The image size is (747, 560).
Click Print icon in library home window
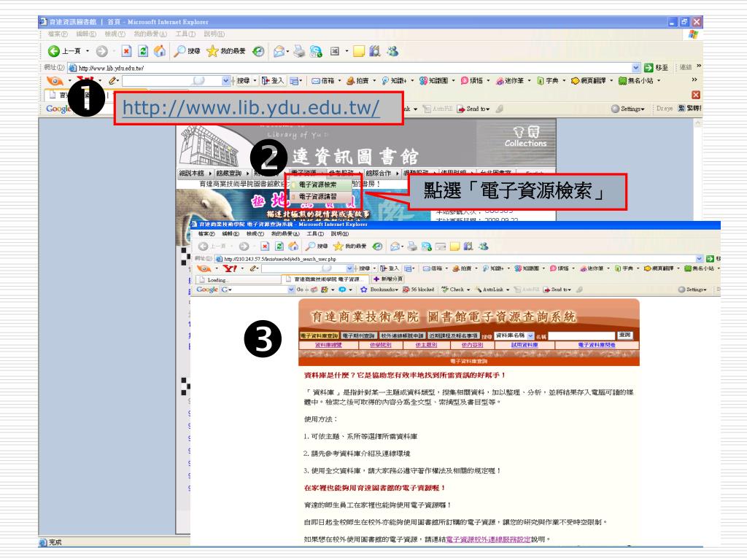click(x=299, y=51)
